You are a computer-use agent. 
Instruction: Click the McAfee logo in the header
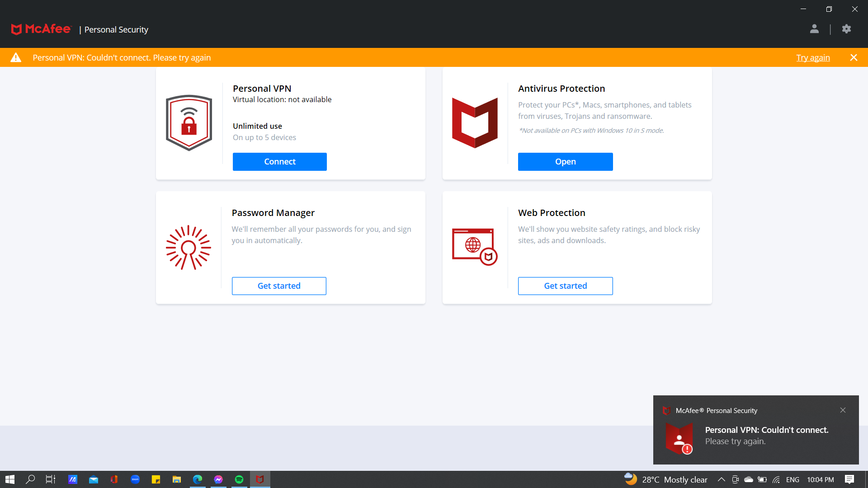(x=41, y=29)
